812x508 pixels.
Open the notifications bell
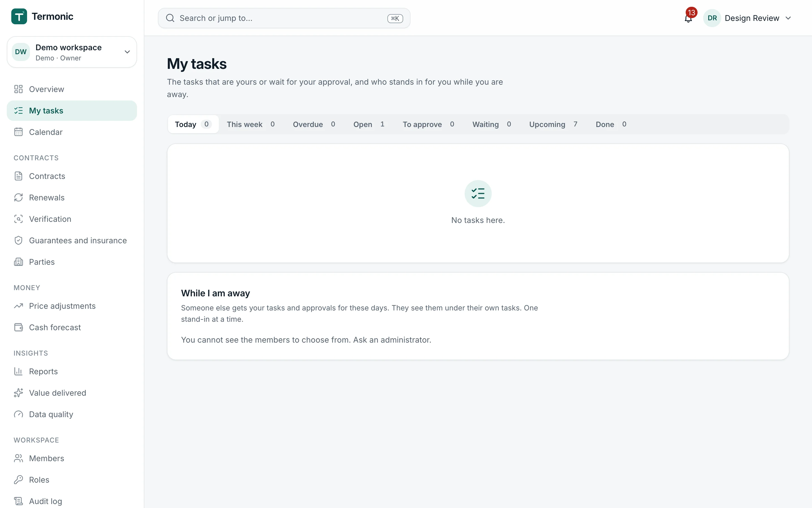[688, 18]
